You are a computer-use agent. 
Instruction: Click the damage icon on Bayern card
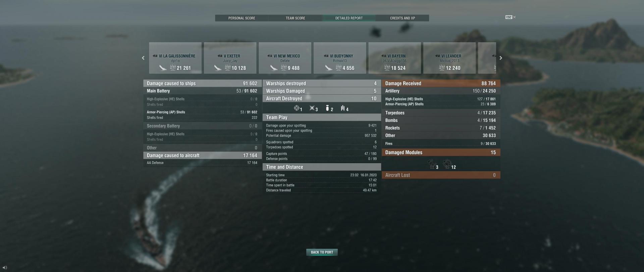tap(387, 68)
